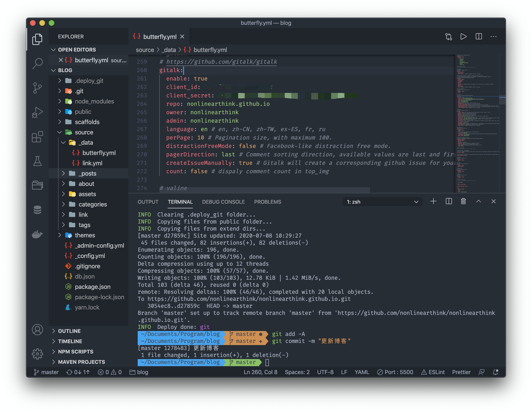Kill terminal with the trash icon
Screen dimensions: 532x412
tap(463, 201)
